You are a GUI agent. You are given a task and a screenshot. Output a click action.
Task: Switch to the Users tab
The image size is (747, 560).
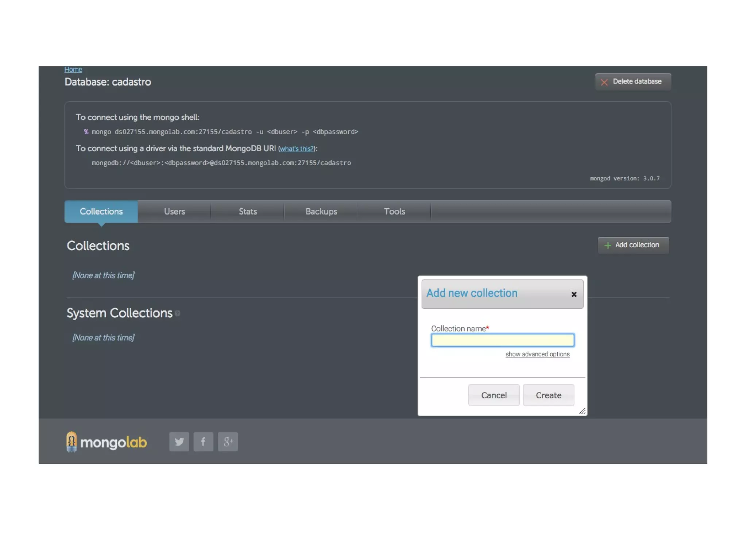174,211
